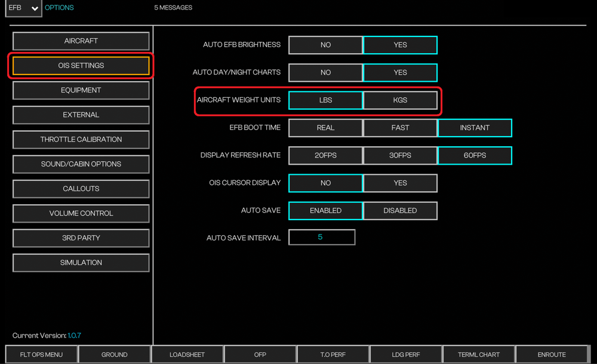
Task: Click the 5 MESSAGES indicator
Action: [x=173, y=8]
